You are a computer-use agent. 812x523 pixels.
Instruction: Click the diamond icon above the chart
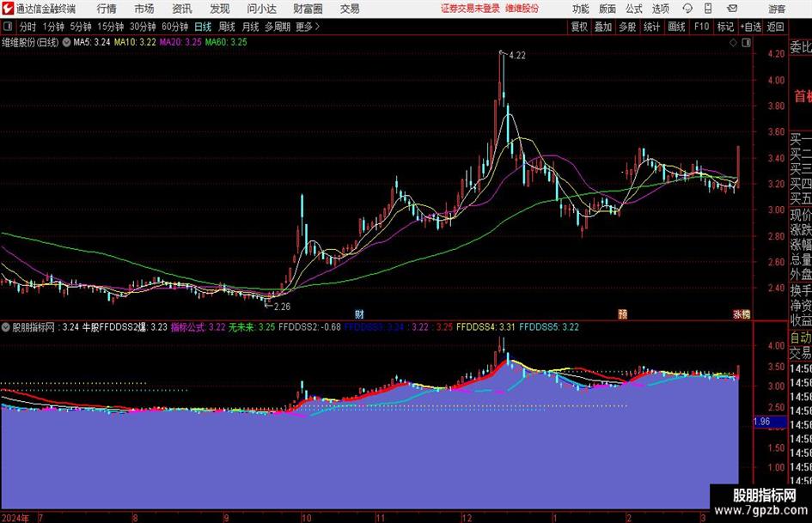(x=733, y=43)
